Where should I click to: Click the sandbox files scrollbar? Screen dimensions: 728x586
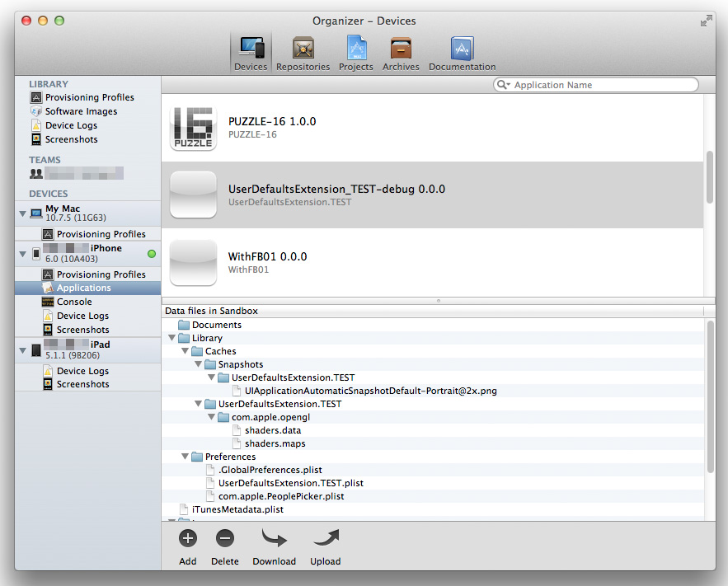[710, 397]
